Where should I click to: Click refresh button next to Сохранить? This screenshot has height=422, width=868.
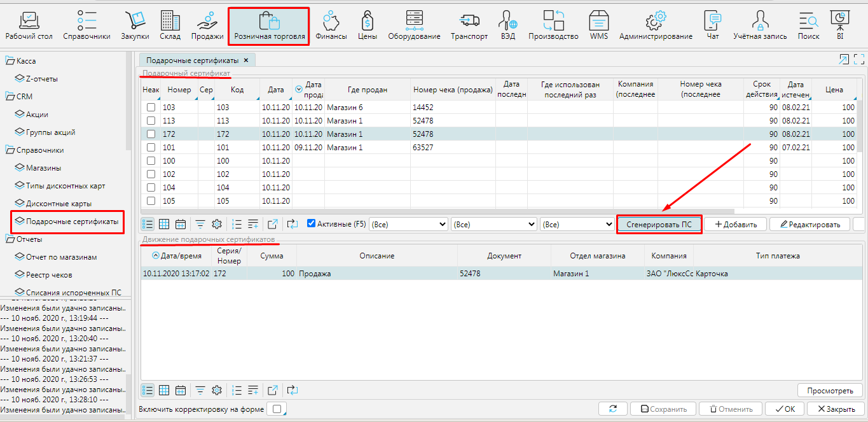[613, 409]
